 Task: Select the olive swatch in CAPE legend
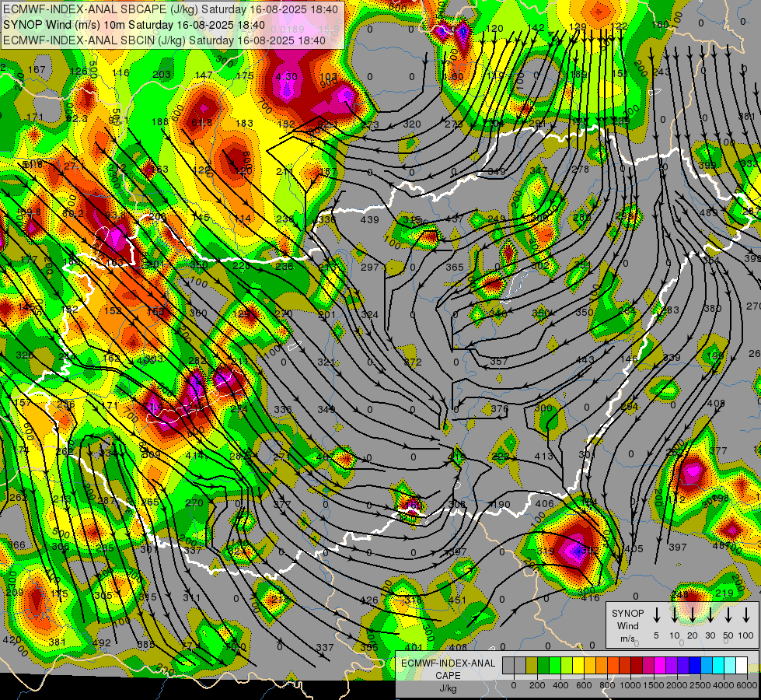[532, 665]
